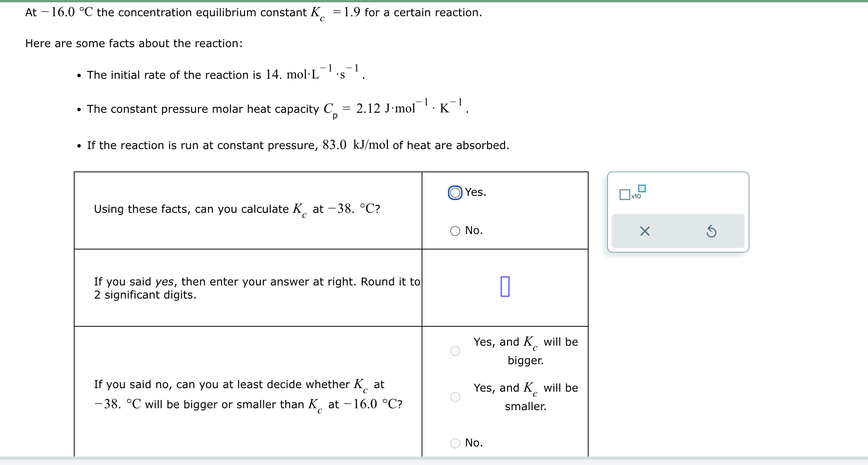
Task: Select "Yes, and Kc will be smaller."
Action: click(455, 396)
